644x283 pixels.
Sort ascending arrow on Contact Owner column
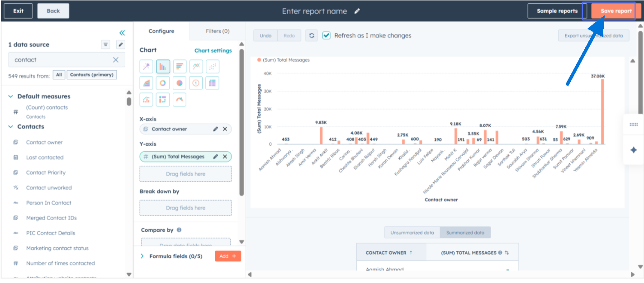[x=411, y=253]
